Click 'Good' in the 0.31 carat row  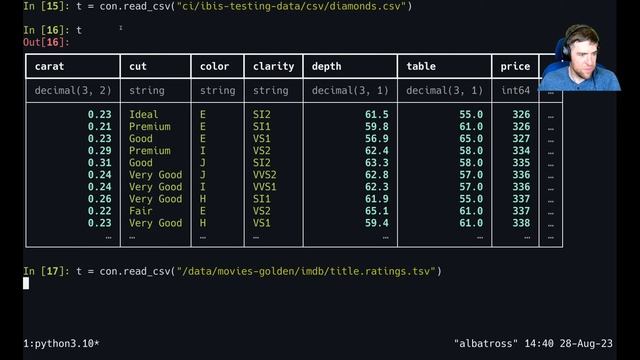[141, 162]
